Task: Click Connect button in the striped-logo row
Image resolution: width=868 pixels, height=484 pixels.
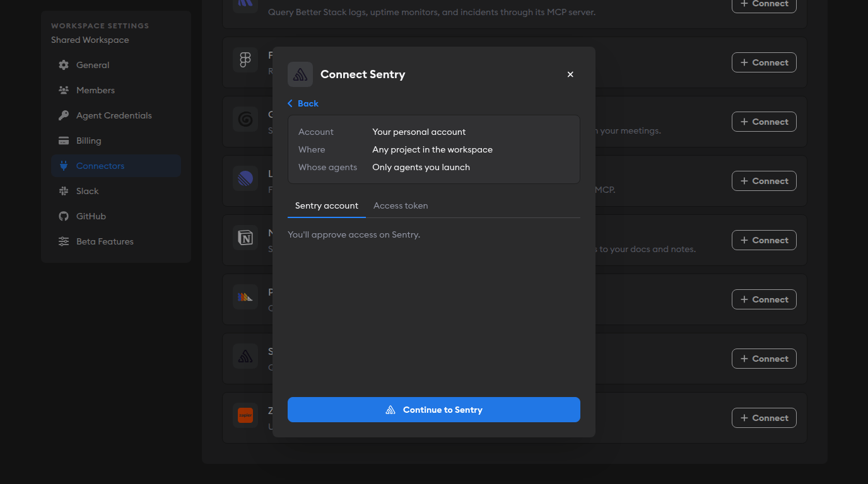Action: pos(764,299)
